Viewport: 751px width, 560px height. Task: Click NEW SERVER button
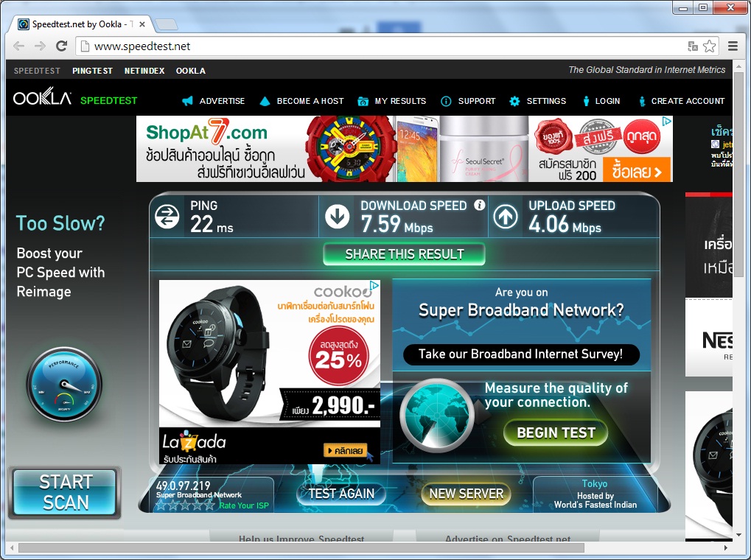pos(466,494)
